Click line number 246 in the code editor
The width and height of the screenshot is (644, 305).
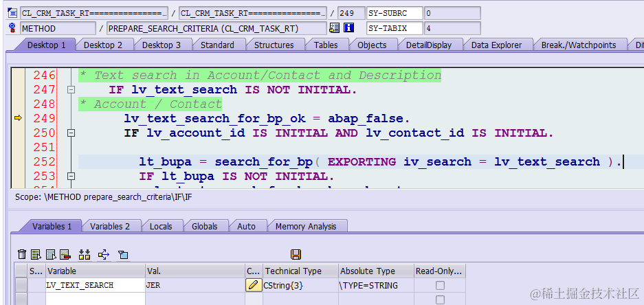[x=45, y=76]
